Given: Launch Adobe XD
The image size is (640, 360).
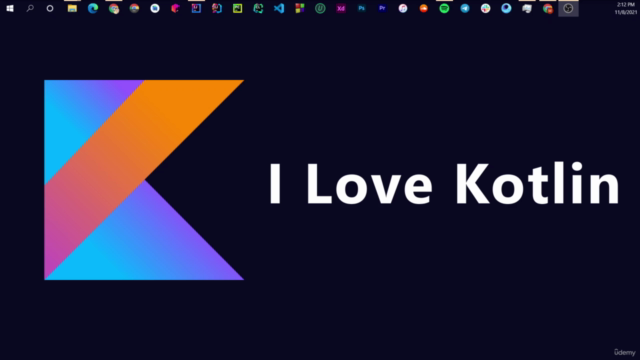Looking at the screenshot, I should pyautogui.click(x=341, y=8).
